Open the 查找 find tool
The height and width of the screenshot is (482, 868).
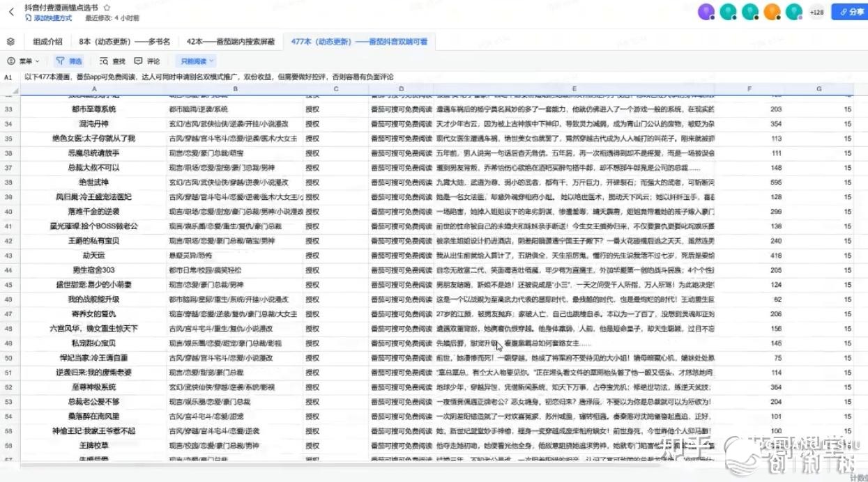point(112,61)
